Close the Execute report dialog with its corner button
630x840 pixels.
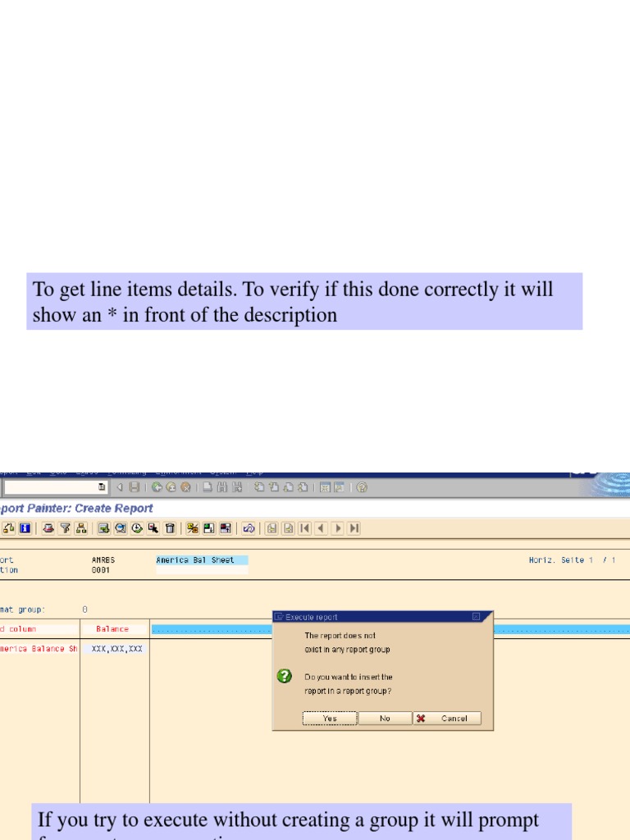click(x=476, y=617)
